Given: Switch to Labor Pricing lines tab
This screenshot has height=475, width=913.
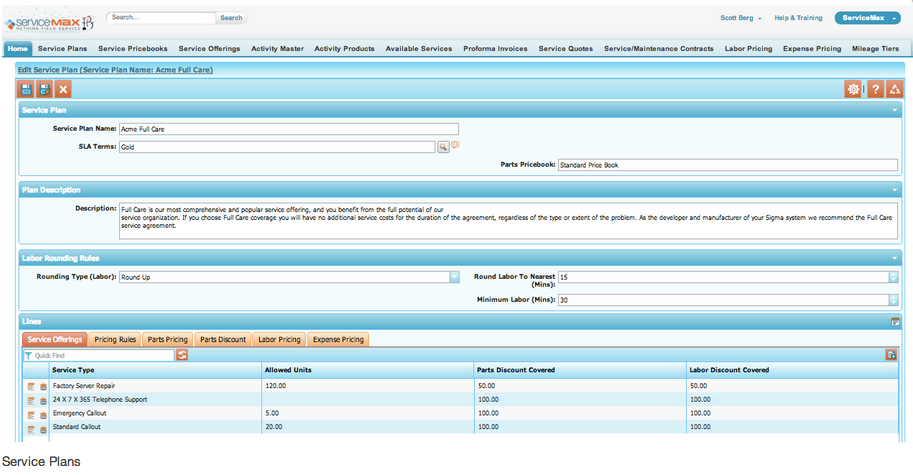Looking at the screenshot, I should [279, 339].
